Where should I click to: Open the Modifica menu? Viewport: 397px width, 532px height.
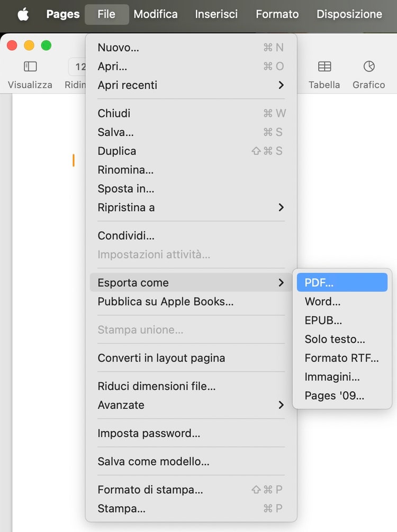(156, 14)
